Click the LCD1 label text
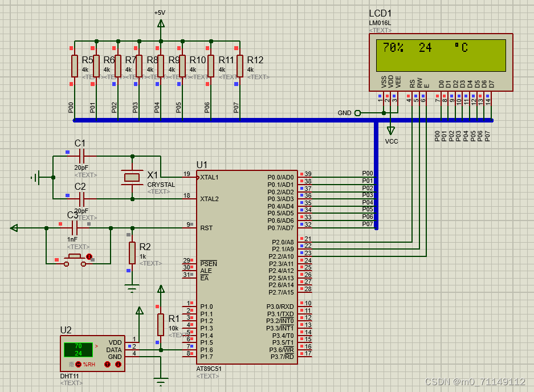 pyautogui.click(x=380, y=13)
